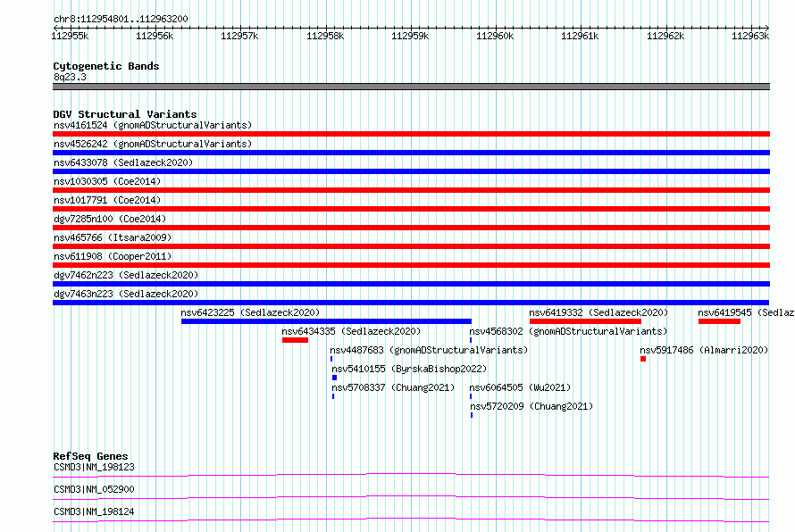795x532 pixels.
Task: Click the 112959k ruler position
Action: tap(410, 36)
